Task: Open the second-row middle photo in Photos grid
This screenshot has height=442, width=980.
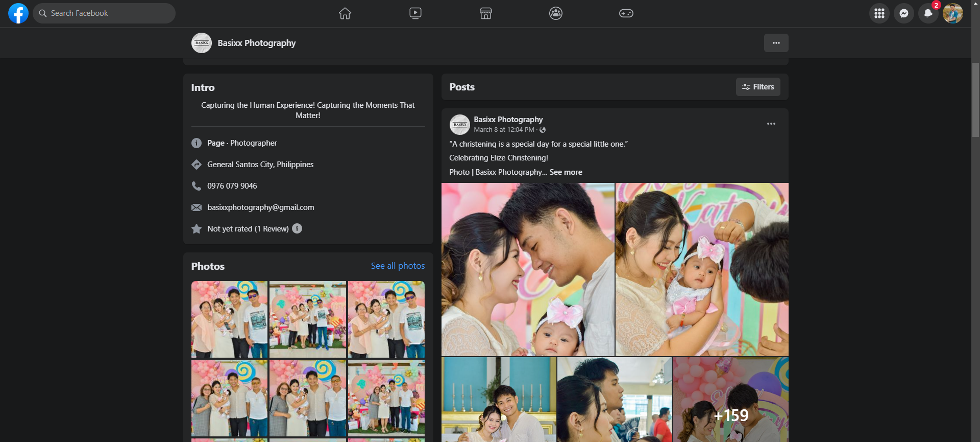Action: tap(308, 398)
